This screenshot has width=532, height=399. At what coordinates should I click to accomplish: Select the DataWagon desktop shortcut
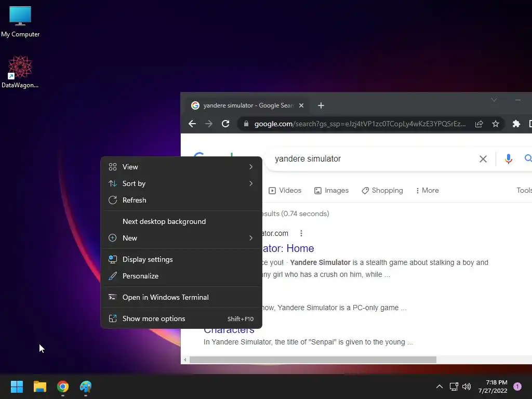[20, 72]
